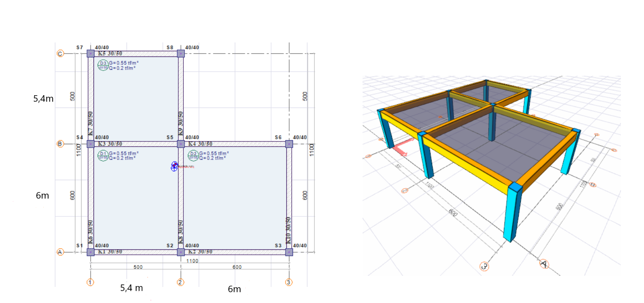Click axis bubble 2 below the plan

[x=180, y=283]
